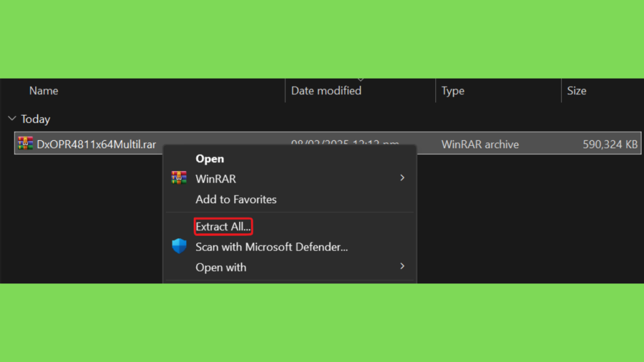Click the 590,324 KB size cell
644x362 pixels.
(x=610, y=145)
